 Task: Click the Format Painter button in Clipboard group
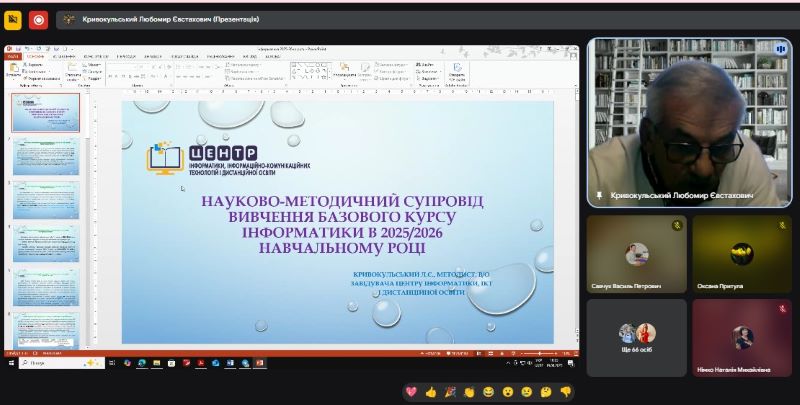[42, 79]
